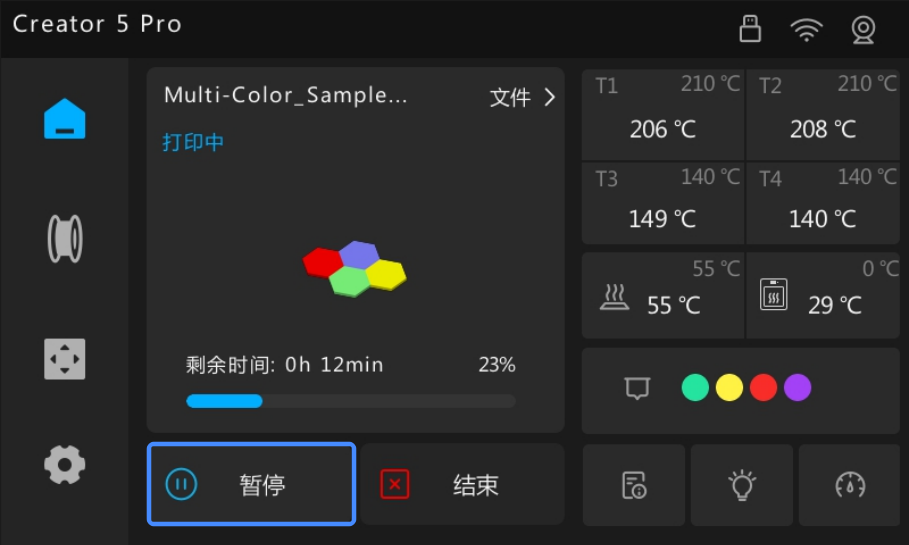Open the axis move control page
Viewport: 909px width, 545px height.
coord(64,359)
